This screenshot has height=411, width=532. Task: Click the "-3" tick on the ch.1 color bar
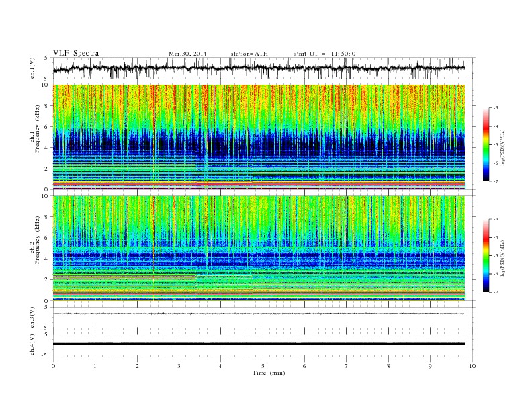495,108
